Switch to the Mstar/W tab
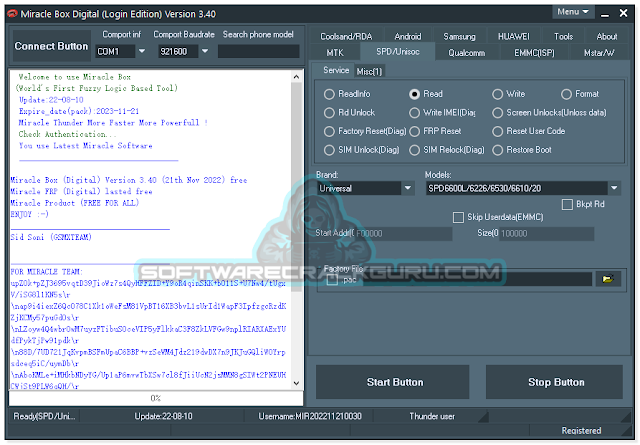This screenshot has width=640, height=445. click(599, 53)
